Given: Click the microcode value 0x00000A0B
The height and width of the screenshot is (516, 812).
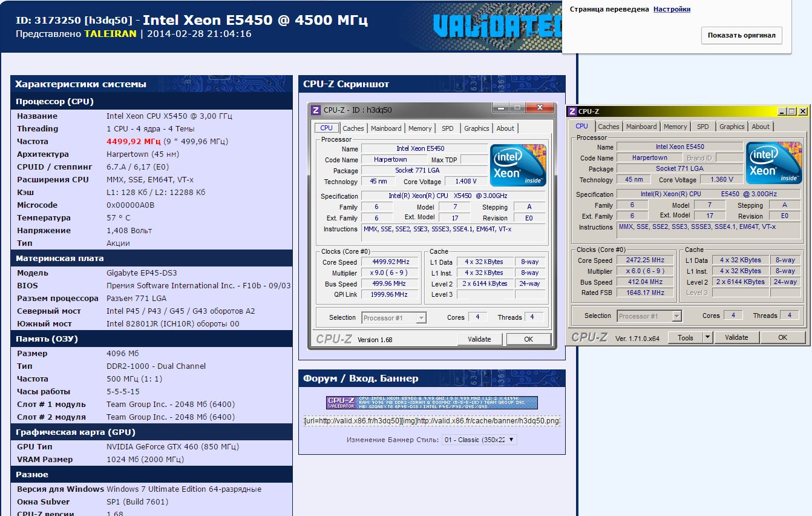Looking at the screenshot, I should (x=131, y=205).
